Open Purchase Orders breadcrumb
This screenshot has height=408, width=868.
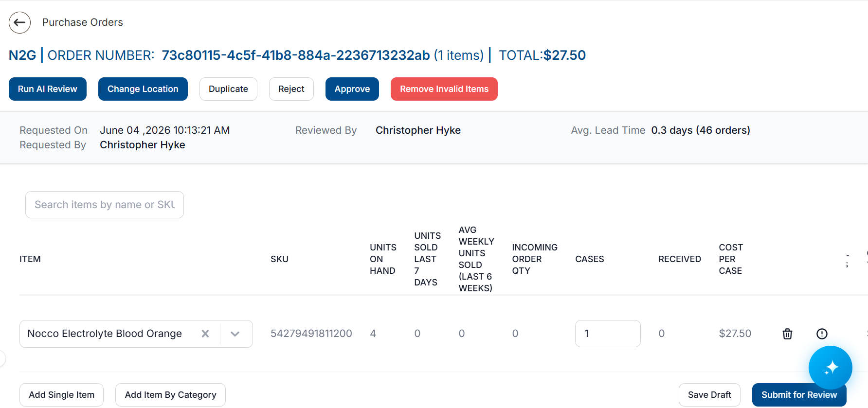pyautogui.click(x=83, y=22)
